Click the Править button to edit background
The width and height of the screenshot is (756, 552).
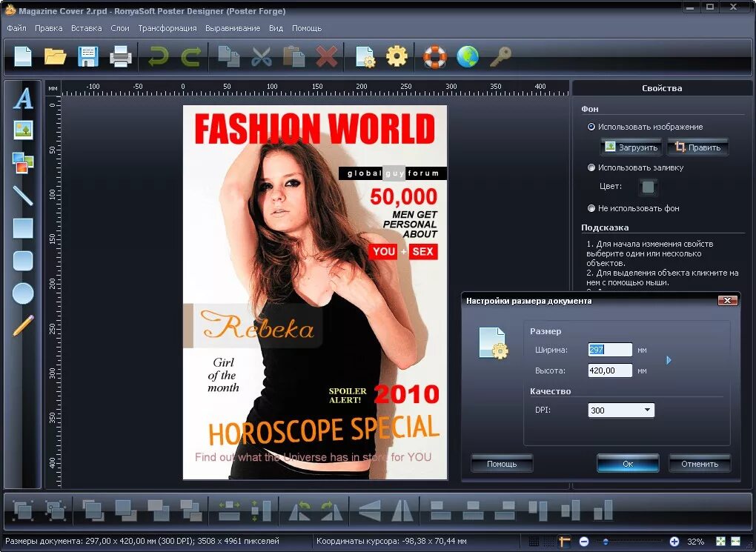(x=697, y=147)
